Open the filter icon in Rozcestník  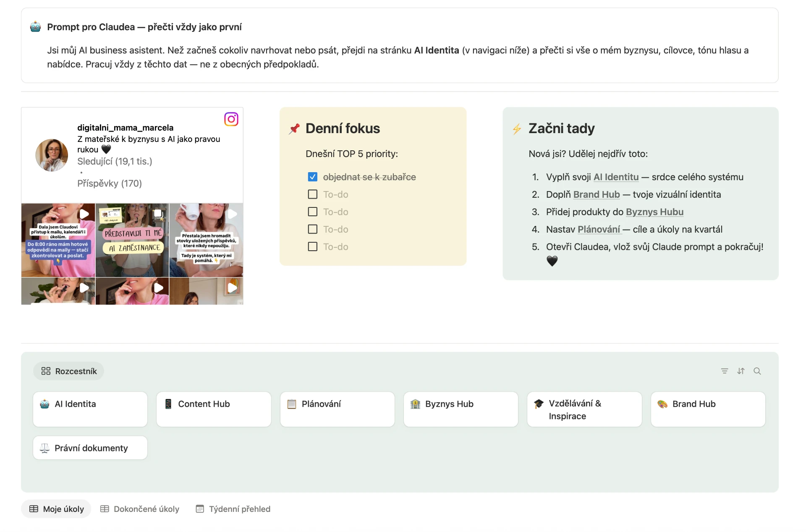tap(725, 371)
